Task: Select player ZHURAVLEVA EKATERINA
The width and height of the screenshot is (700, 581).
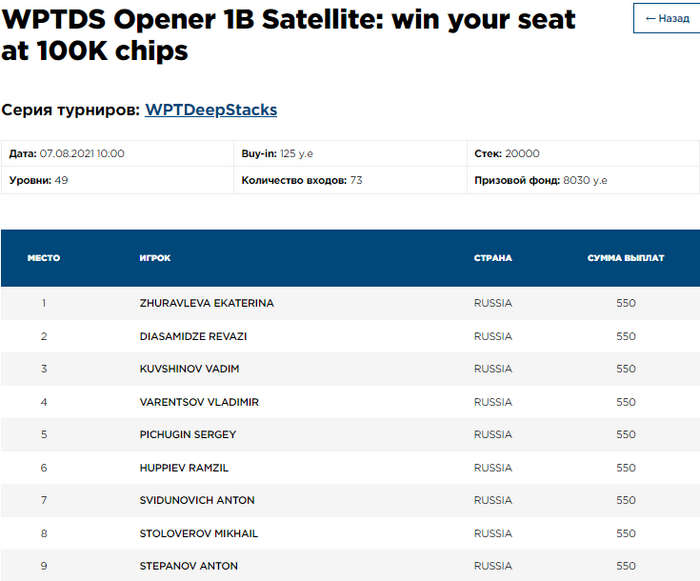Action: pos(207,303)
